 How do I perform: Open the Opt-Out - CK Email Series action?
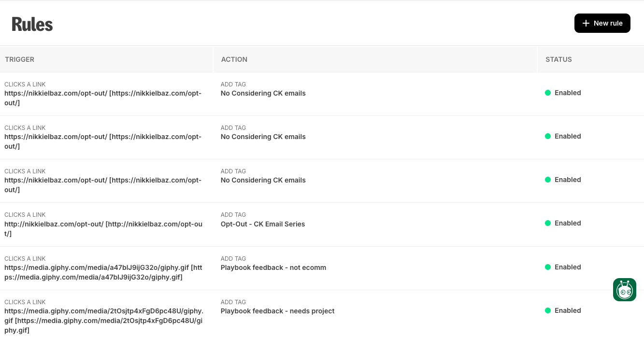coord(263,224)
